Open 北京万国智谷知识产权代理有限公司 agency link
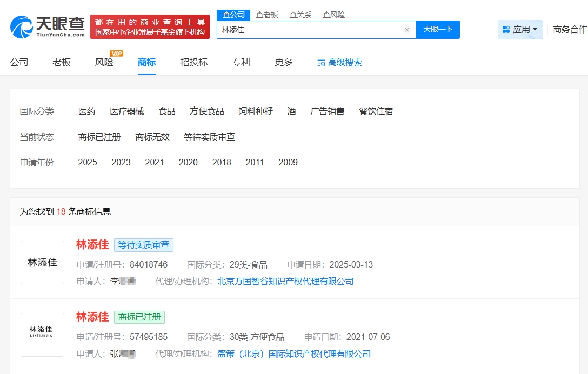588x374 pixels. point(285,282)
